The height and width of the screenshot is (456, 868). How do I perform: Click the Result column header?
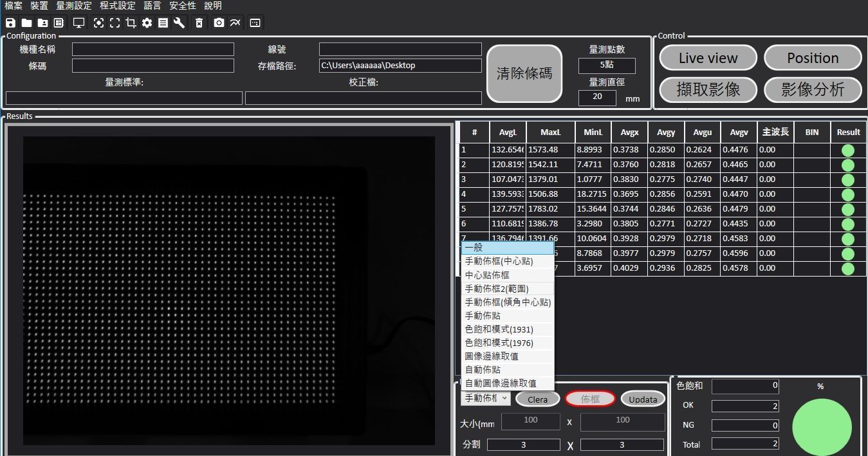point(848,132)
